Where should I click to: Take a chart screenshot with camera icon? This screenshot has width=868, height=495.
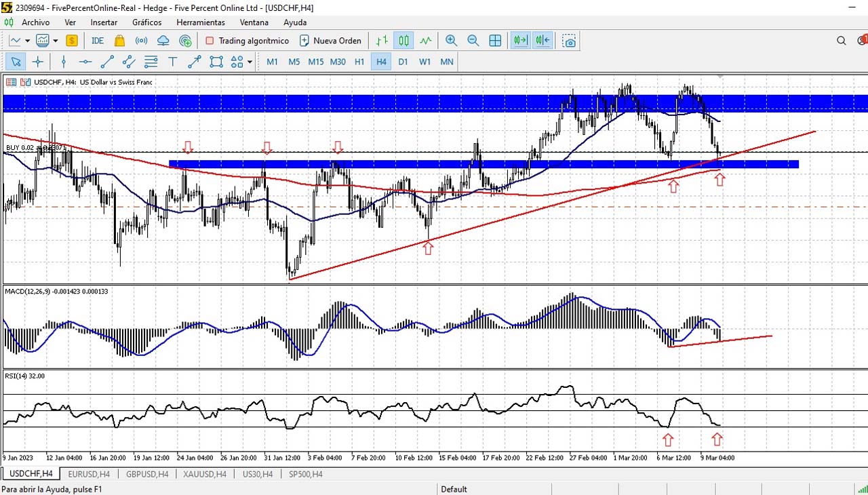point(569,41)
